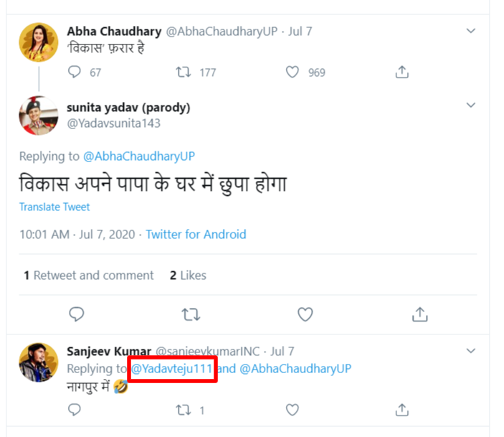Share sunita yadav's main tweet
This screenshot has width=504, height=437.
(420, 314)
